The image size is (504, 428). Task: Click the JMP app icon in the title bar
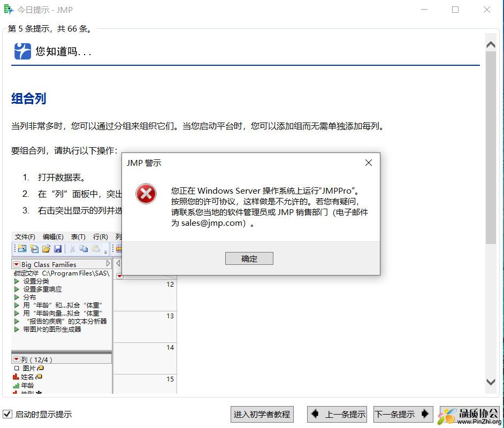(x=9, y=10)
